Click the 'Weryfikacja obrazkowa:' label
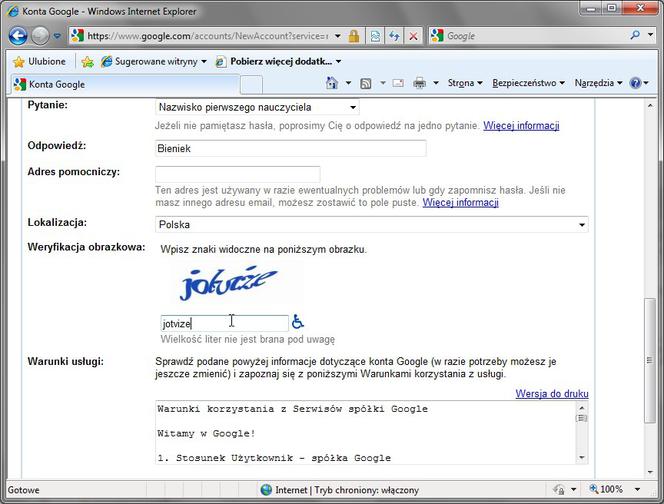The height and width of the screenshot is (504, 664). pos(86,247)
